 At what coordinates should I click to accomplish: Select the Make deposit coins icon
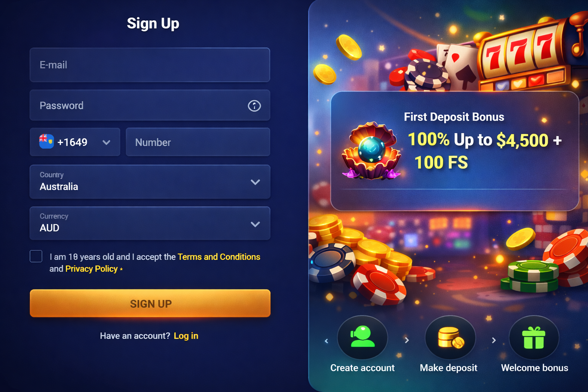coord(450,338)
